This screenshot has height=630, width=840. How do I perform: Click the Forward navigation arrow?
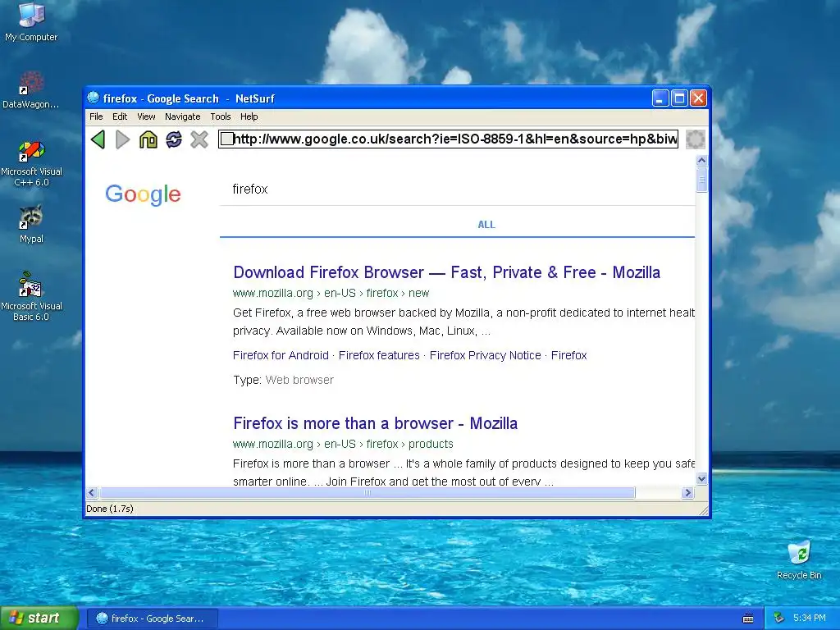tap(123, 139)
